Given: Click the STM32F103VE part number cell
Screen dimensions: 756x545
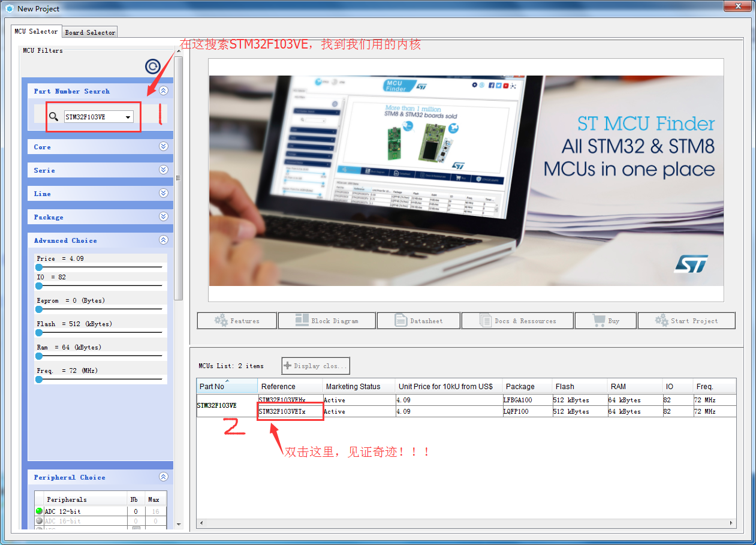Looking at the screenshot, I should coord(227,406).
